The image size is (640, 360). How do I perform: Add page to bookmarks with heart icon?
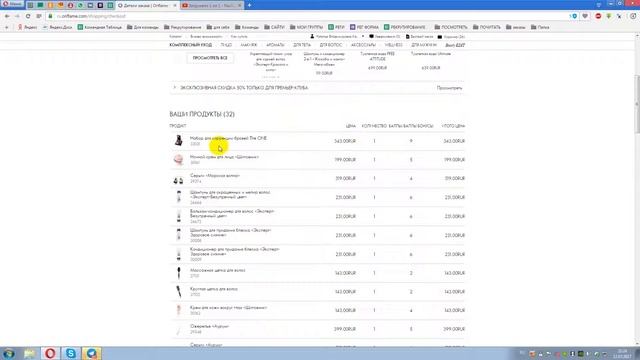coord(585,16)
